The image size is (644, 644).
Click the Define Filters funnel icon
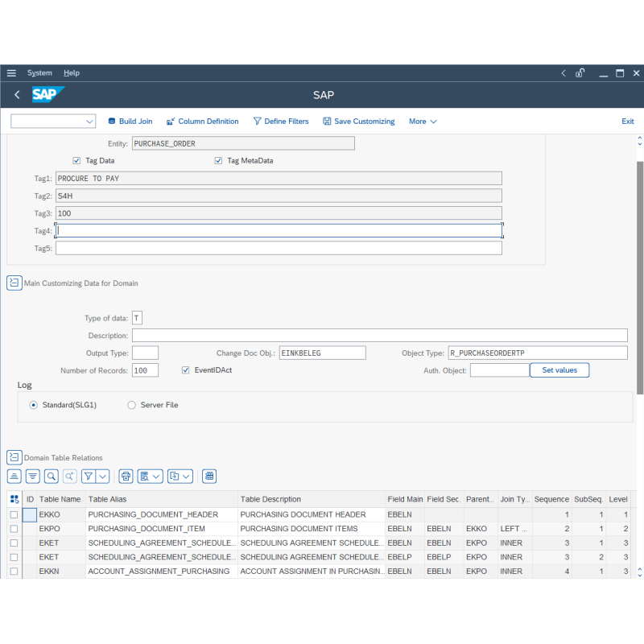(257, 122)
